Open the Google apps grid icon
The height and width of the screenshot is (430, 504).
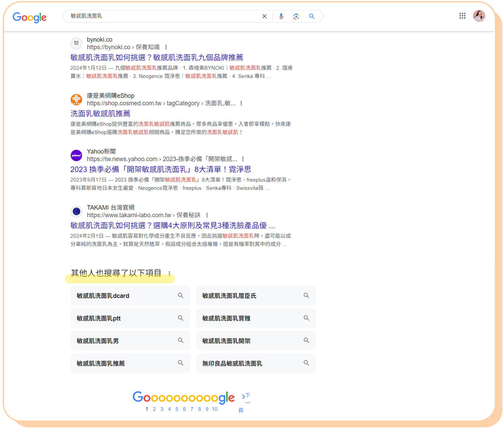pos(462,16)
